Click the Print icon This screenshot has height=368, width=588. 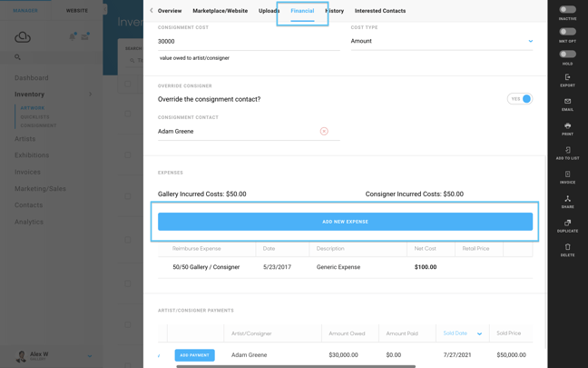tap(567, 125)
